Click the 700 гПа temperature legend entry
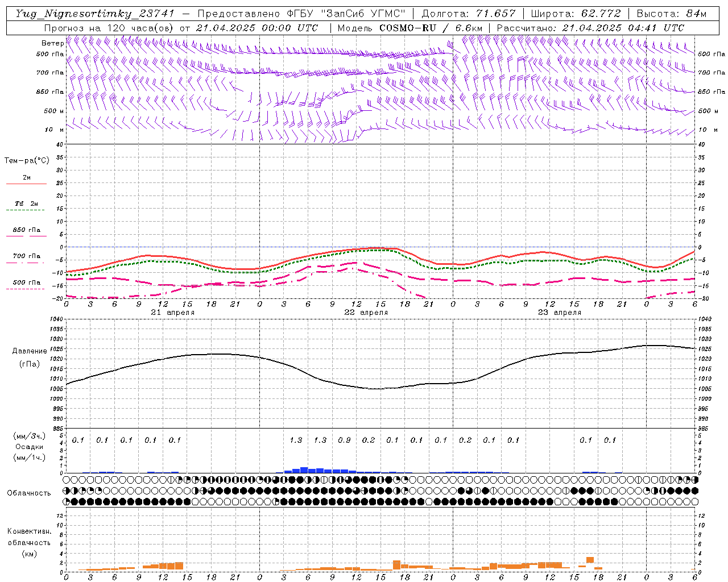This screenshot has width=728, height=582. pos(26,256)
